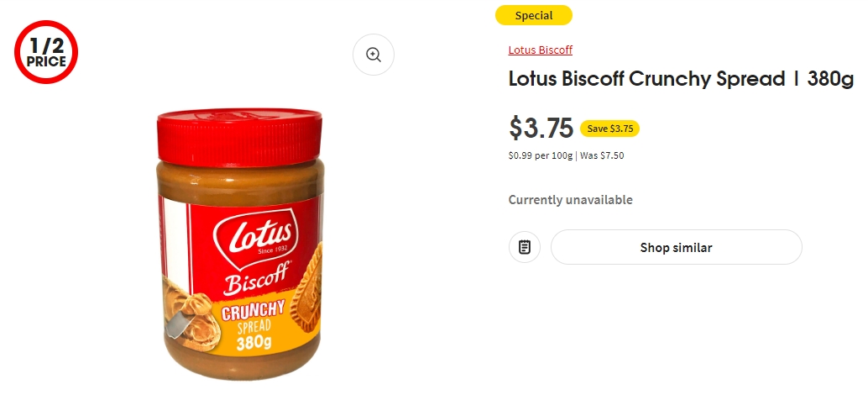Select the $0.99 per 100g unit price
This screenshot has width=868, height=410.
[x=541, y=155]
